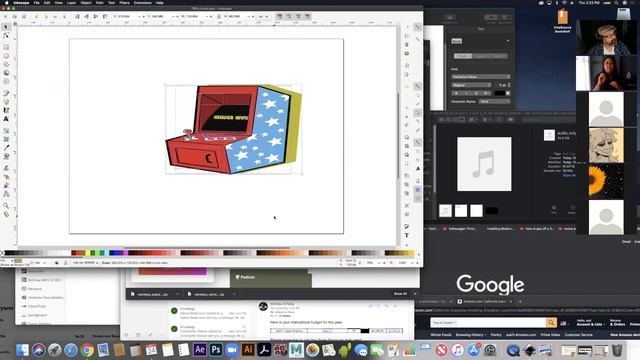
Task: Open Inkscape Layer menu
Action: [71, 3]
